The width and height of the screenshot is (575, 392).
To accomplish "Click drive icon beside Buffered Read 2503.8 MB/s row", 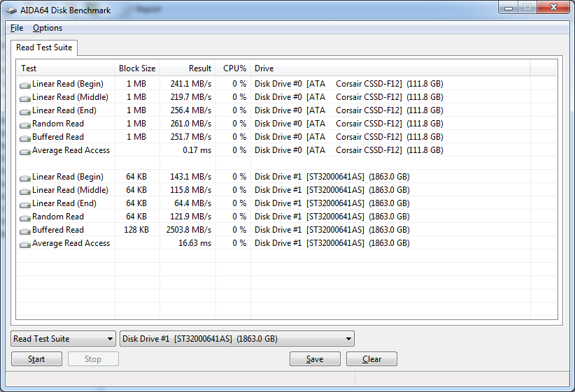I will click(25, 231).
